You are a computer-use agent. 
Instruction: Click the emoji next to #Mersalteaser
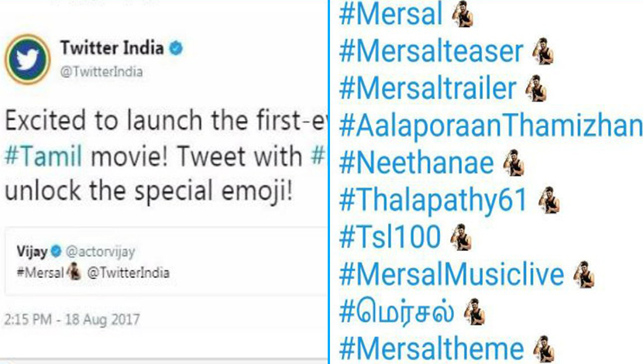[543, 51]
